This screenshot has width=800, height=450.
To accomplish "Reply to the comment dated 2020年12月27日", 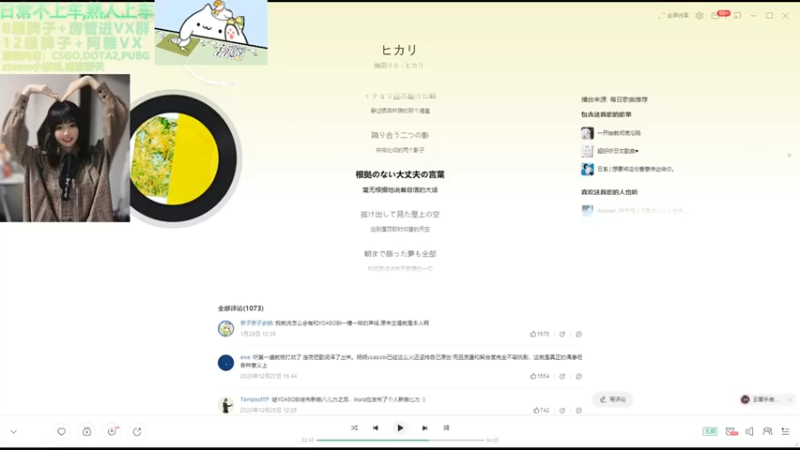I will click(x=579, y=377).
